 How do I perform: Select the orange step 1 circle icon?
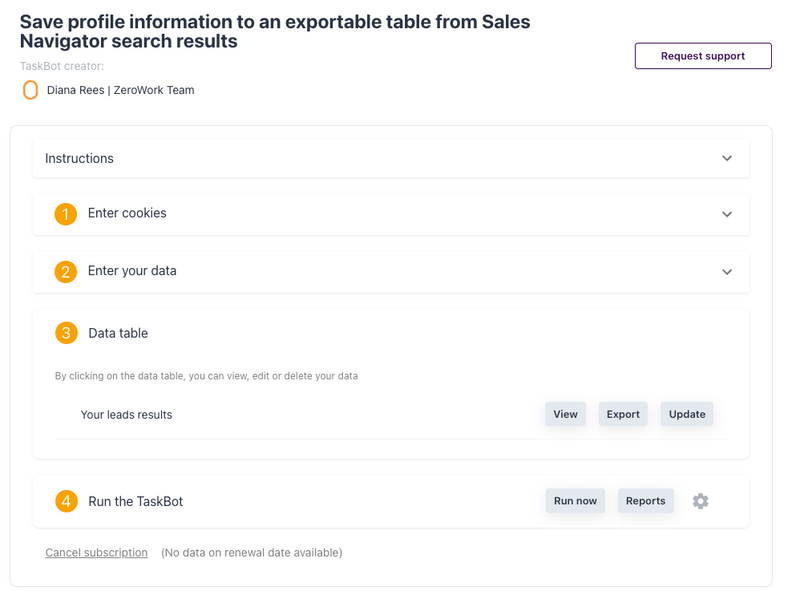65,214
